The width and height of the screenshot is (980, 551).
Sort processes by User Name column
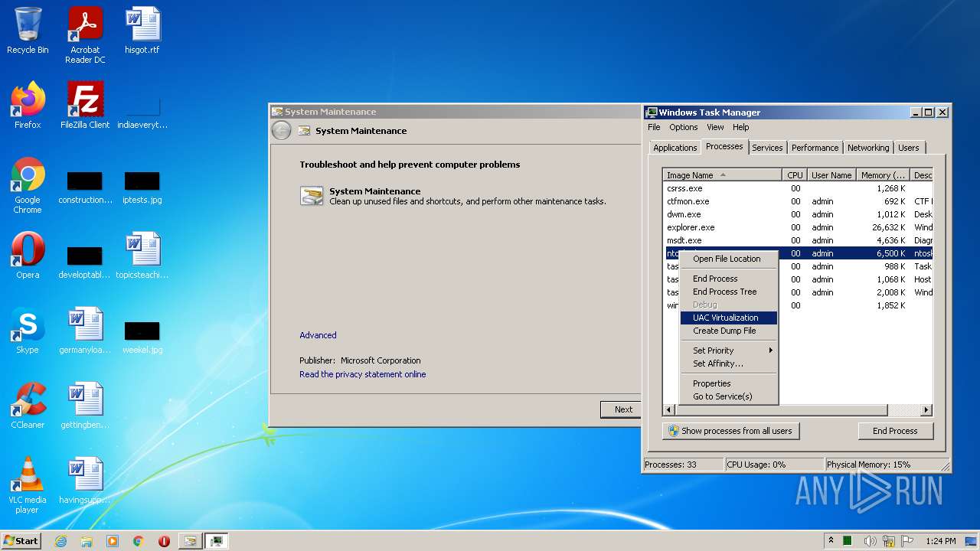click(x=831, y=175)
